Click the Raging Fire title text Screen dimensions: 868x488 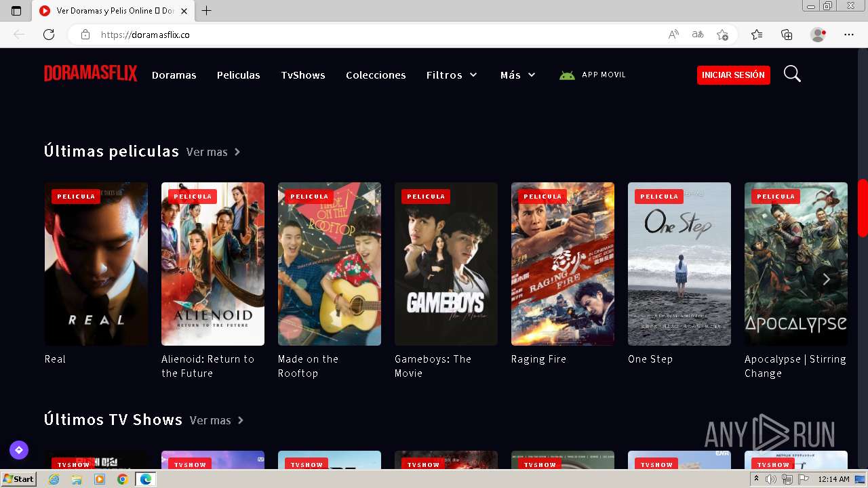(x=538, y=359)
